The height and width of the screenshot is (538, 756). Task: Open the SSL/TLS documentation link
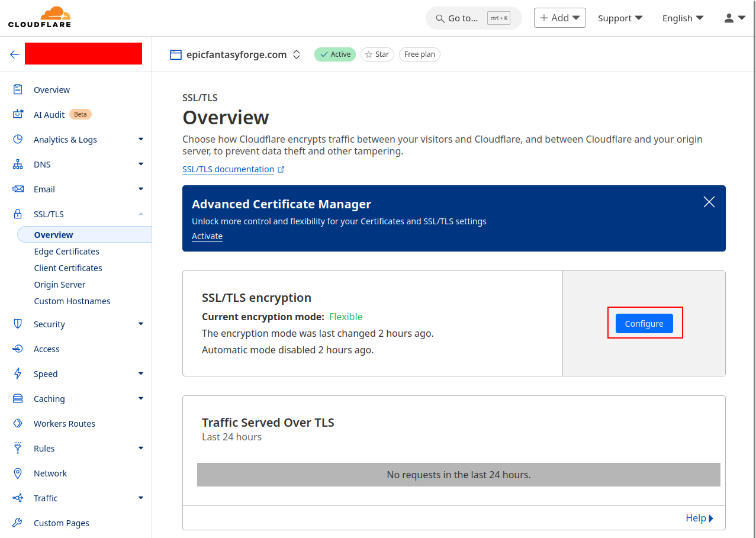tap(228, 169)
